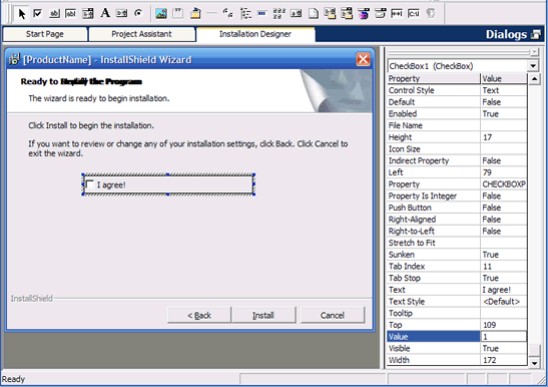Choose the selection tree control tool
548x387 pixels.
point(246,14)
